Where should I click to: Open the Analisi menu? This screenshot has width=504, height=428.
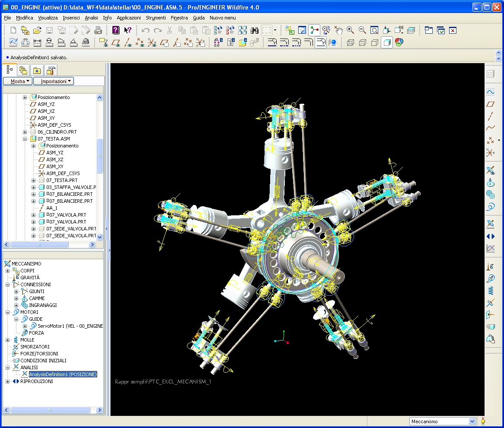(x=91, y=18)
